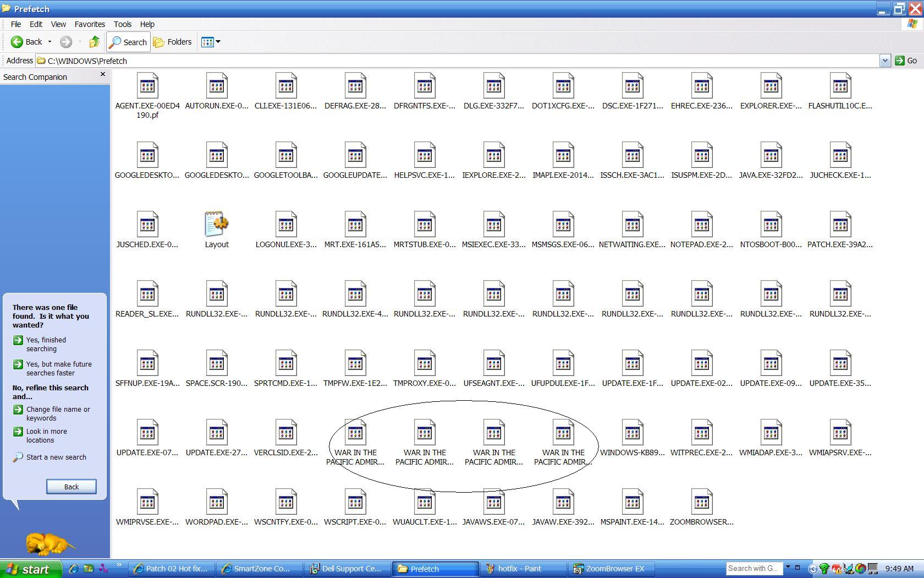Toggle the Search companion pane
This screenshot has height=578, width=924.
(128, 42)
